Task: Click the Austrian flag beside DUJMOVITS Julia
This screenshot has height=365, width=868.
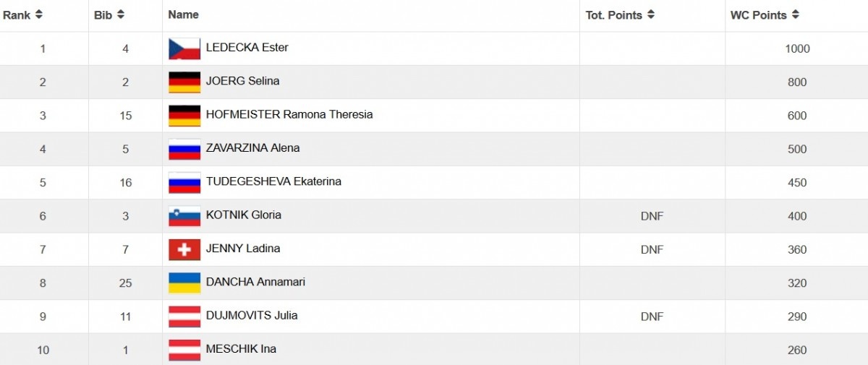Action: click(x=184, y=316)
